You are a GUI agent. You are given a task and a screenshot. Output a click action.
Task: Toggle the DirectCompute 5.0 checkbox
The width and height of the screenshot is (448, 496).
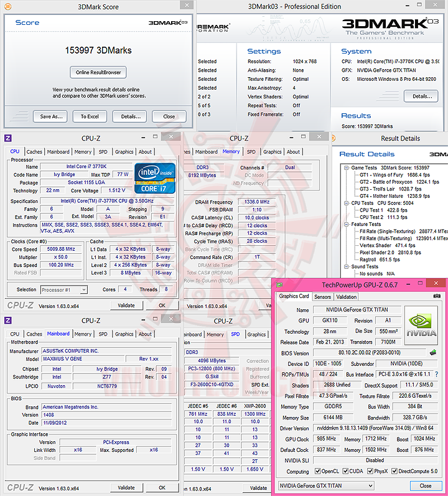394,471
